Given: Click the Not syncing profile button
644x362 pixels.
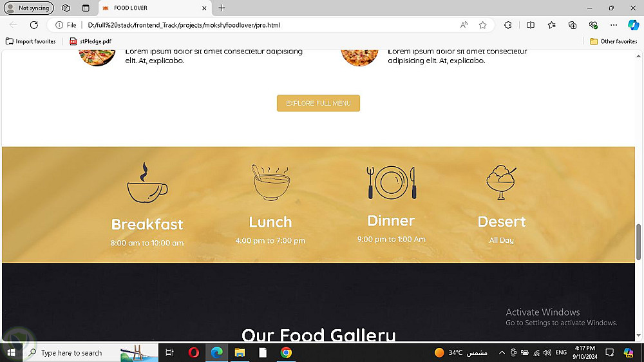Looking at the screenshot, I should click(29, 8).
